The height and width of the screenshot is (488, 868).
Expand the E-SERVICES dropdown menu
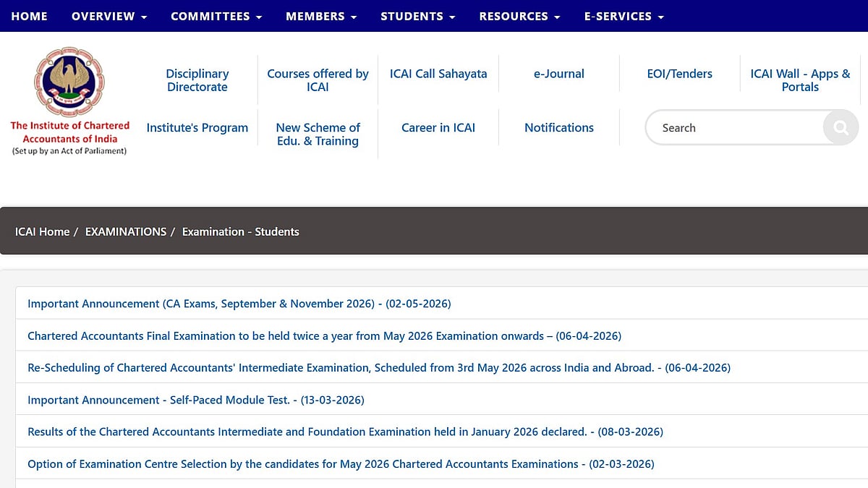(624, 16)
